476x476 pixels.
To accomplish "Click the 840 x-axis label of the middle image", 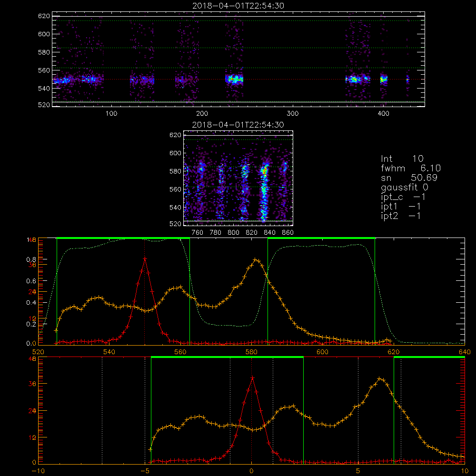I will click(x=269, y=233).
